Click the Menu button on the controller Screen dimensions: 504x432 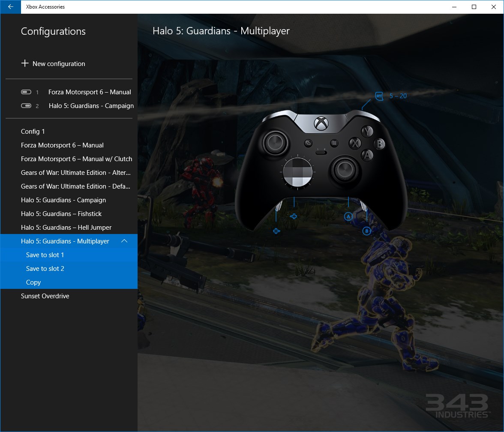pyautogui.click(x=334, y=143)
